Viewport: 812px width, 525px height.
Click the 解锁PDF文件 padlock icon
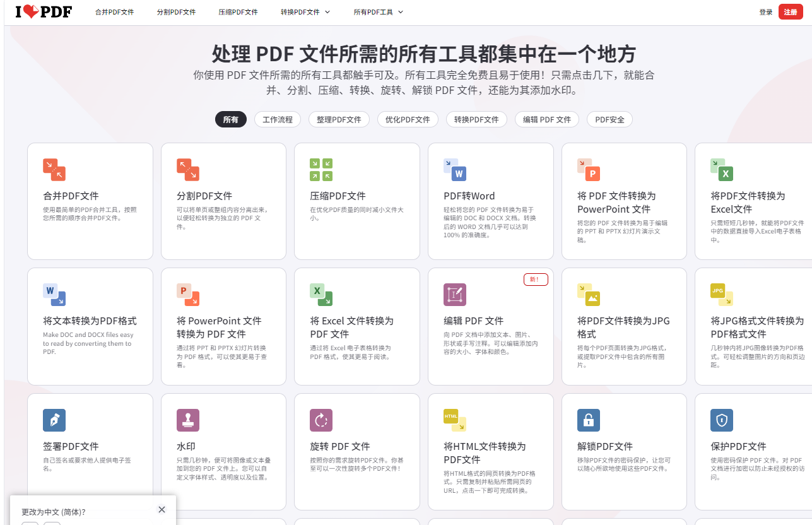coord(588,420)
